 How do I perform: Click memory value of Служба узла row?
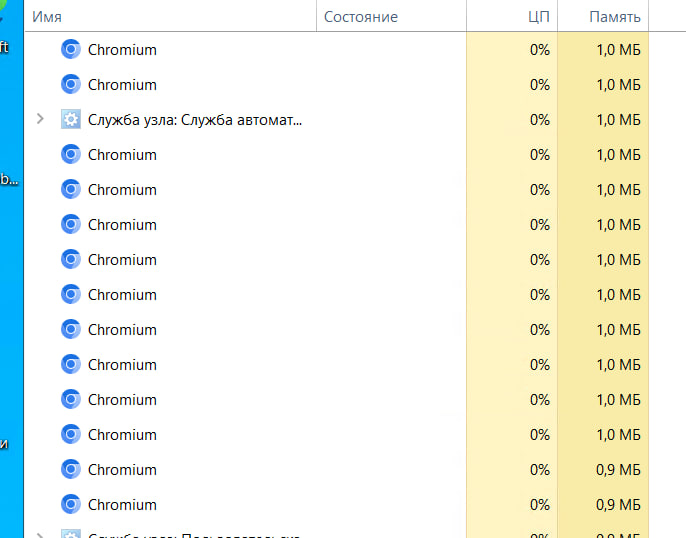point(618,120)
